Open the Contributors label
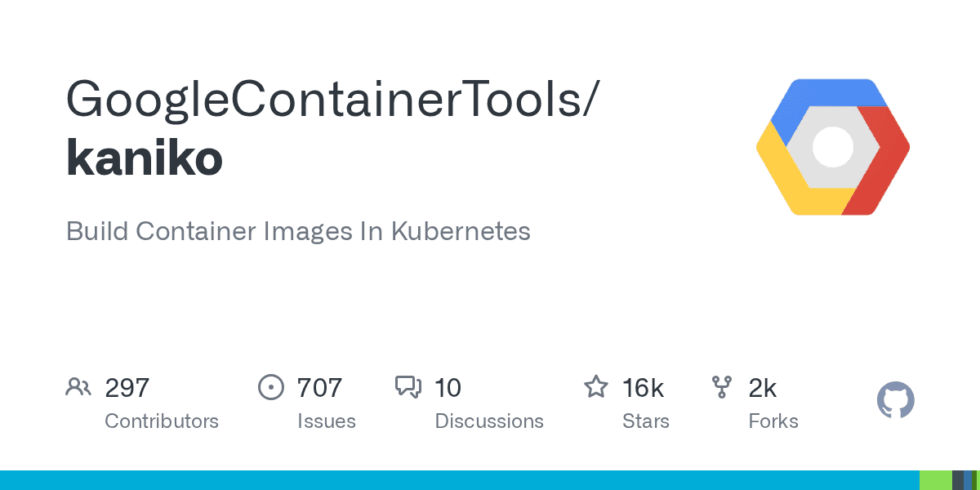 point(162,421)
